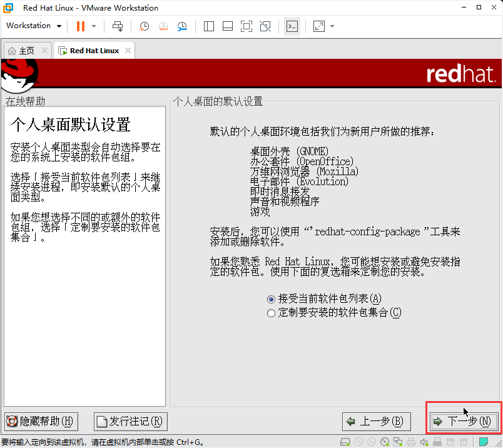
Task: Click the sound device status icon
Action: 424,442
